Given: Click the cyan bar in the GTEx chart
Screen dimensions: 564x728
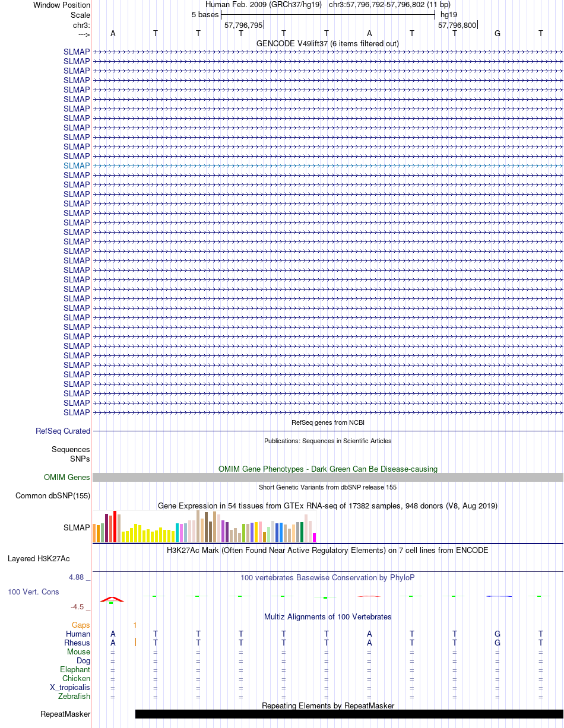Looking at the screenshot, I should [x=178, y=533].
